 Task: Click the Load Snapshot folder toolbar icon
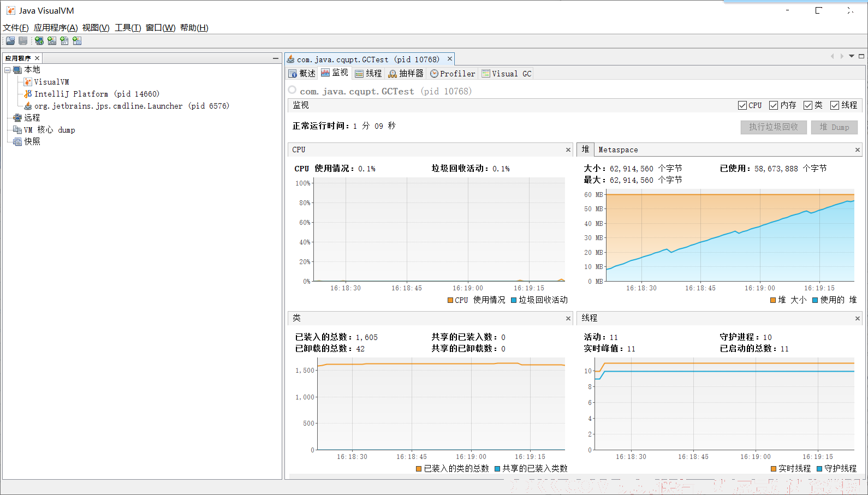(x=10, y=41)
